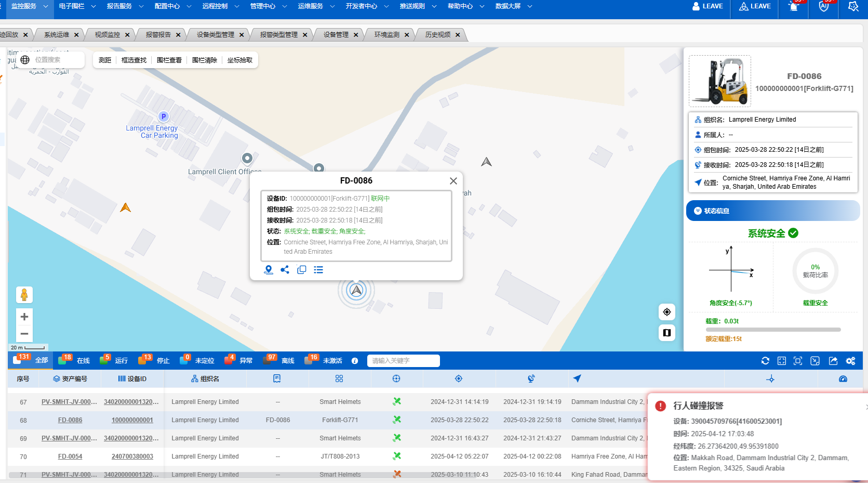Viewport: 868px width, 483px height.
Task: Click the refresh icon in device list toolbar
Action: tap(765, 361)
